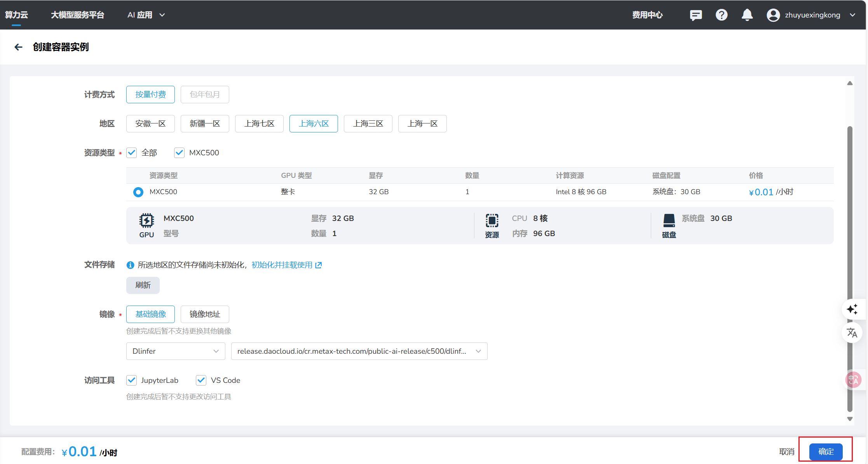Open the notifications bell
Viewport: 868px width, 464px height.
747,15
